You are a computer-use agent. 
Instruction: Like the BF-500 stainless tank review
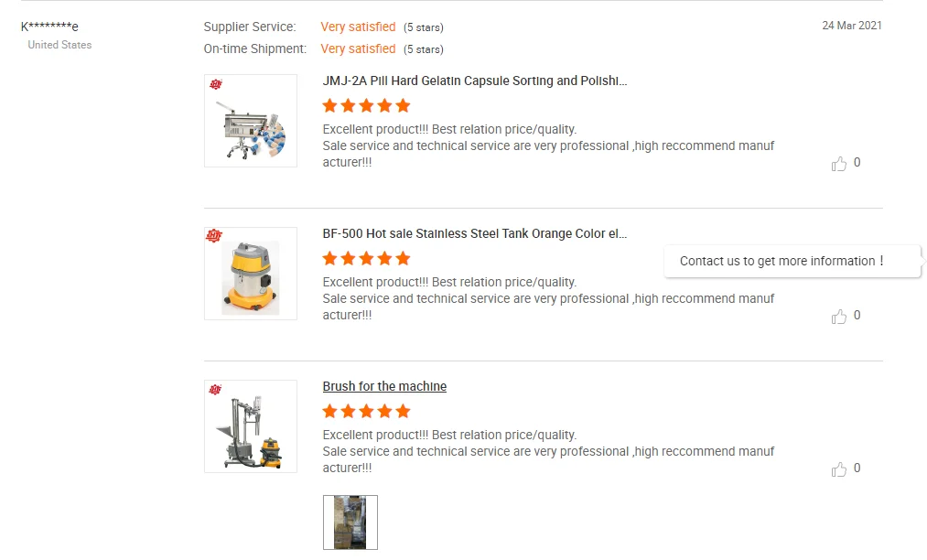coord(839,317)
